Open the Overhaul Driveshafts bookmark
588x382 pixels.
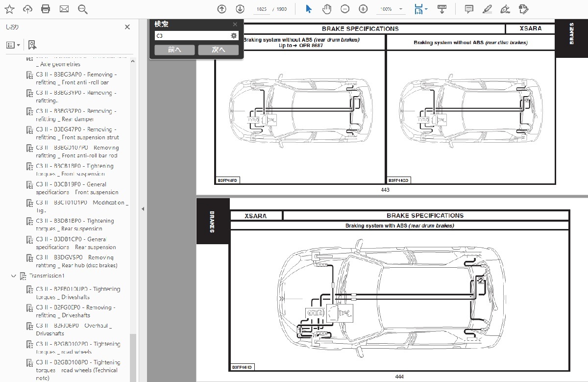pyautogui.click(x=74, y=330)
